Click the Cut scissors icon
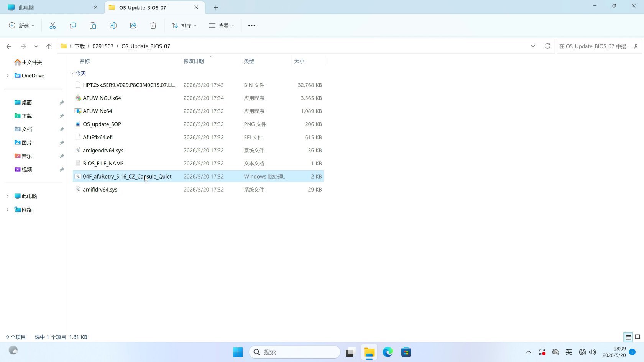Image resolution: width=644 pixels, height=362 pixels. point(53,25)
